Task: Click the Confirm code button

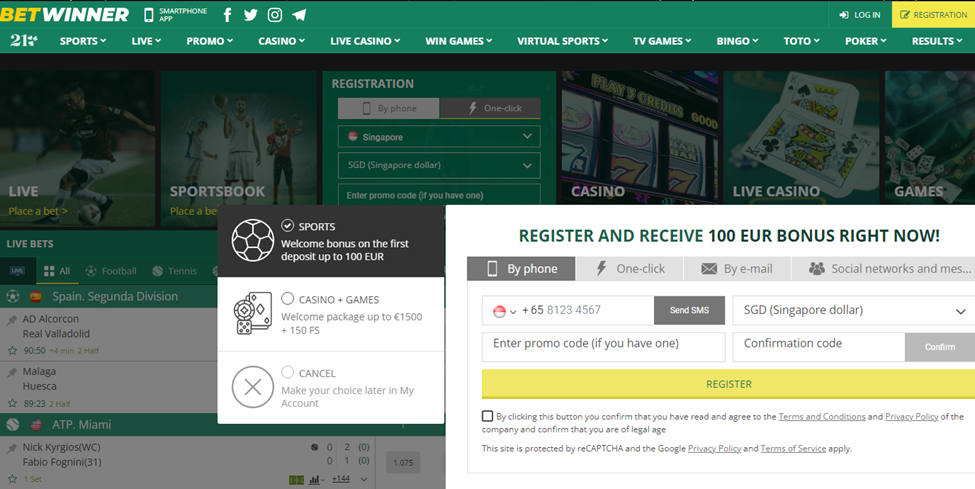Action: click(940, 347)
